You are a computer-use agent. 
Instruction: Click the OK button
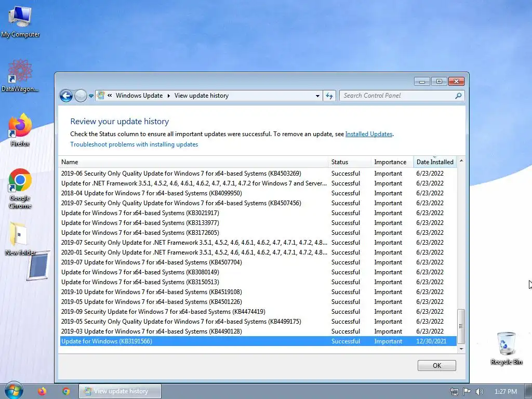point(436,365)
